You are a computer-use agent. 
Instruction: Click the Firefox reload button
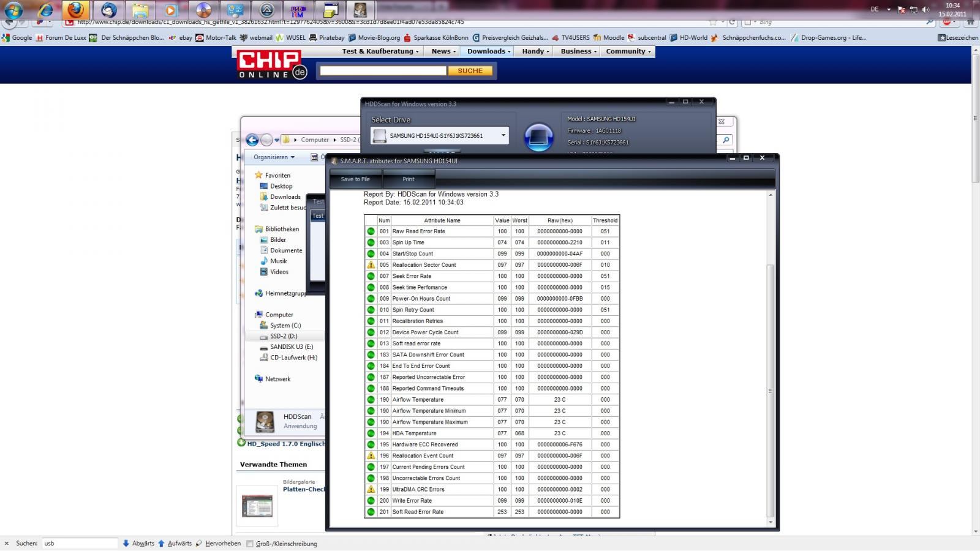click(x=732, y=22)
